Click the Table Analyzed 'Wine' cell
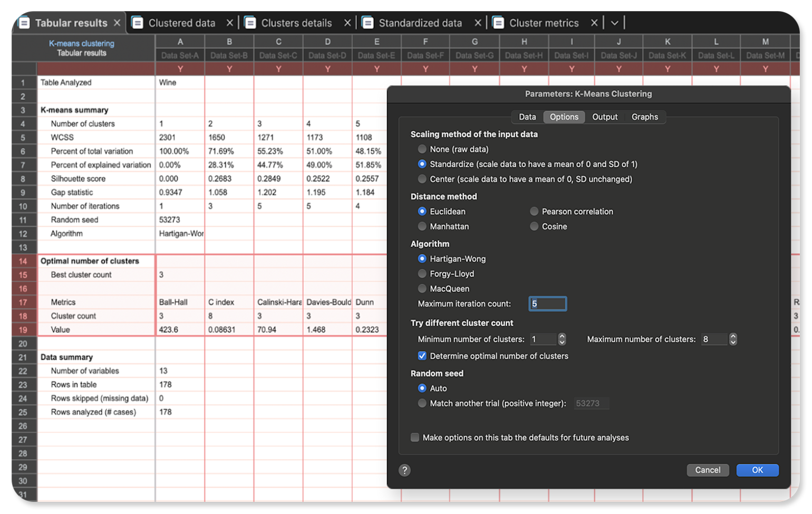 [180, 83]
